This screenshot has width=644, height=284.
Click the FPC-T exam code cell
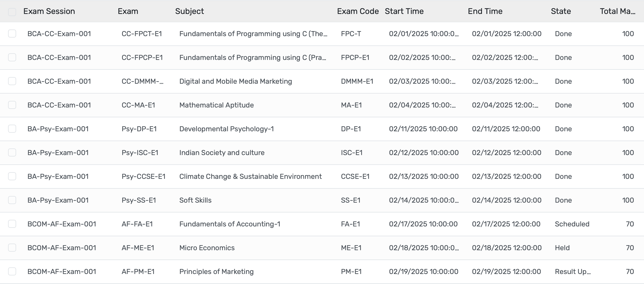pos(350,34)
